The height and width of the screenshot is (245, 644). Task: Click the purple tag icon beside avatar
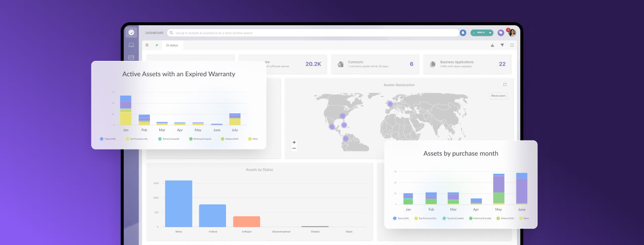pos(501,33)
